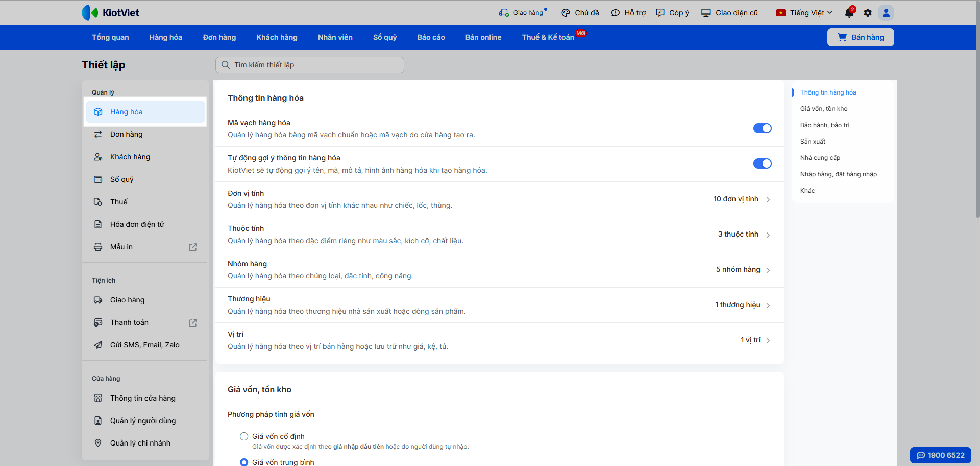The height and width of the screenshot is (466, 980).
Task: Open the Khách hàng top menu
Action: coord(277,37)
